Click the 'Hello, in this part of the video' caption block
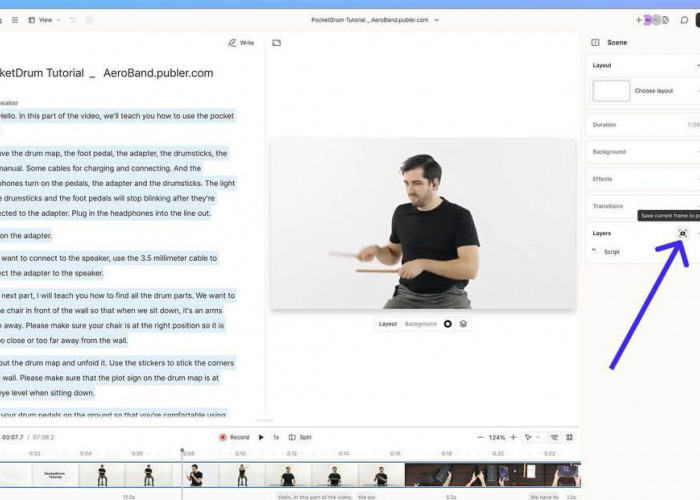The width and height of the screenshot is (700, 500). click(x=314, y=496)
